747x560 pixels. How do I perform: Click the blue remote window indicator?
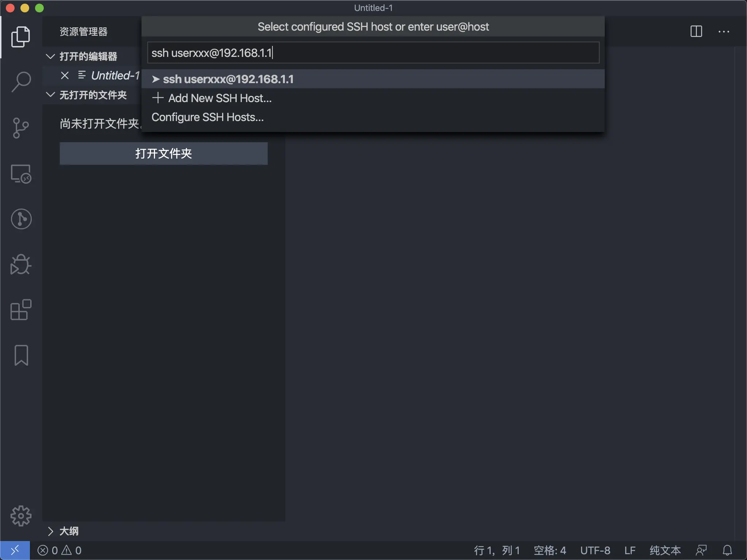pyautogui.click(x=15, y=550)
